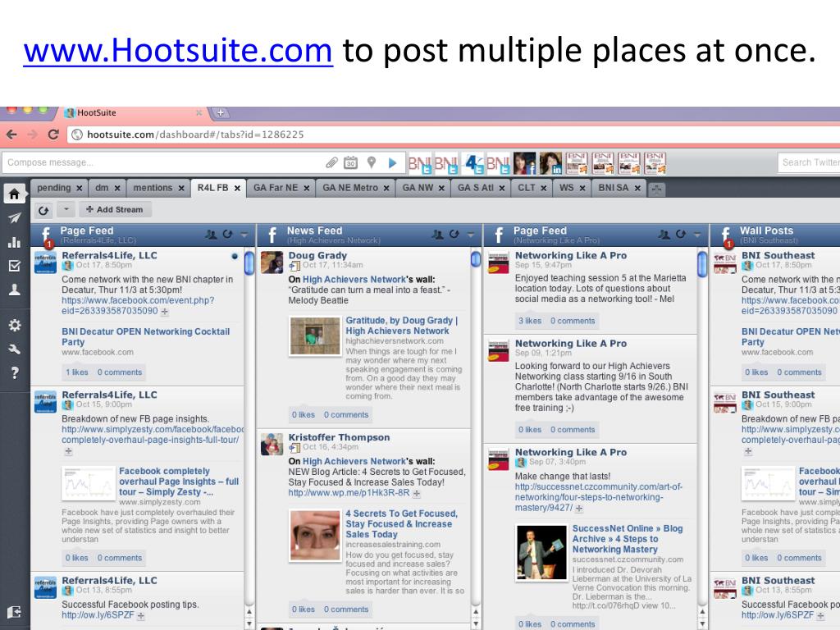The height and width of the screenshot is (630, 840).
Task: Open the Assignments checkbox icon
Action: pyautogui.click(x=15, y=266)
